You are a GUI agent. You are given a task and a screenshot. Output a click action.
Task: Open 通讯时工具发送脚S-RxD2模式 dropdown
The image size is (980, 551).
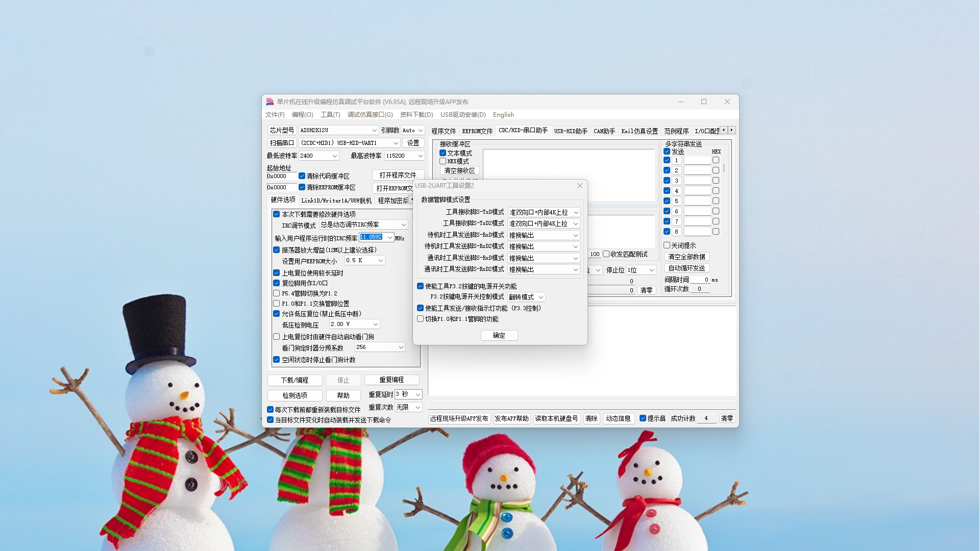(x=544, y=269)
